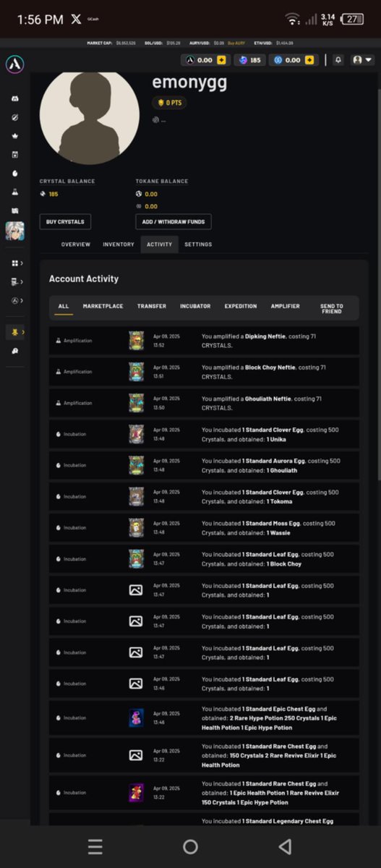This screenshot has width=381, height=868.
Task: Open the Block Choy Neftie amplification thumbnail
Action: click(x=136, y=372)
